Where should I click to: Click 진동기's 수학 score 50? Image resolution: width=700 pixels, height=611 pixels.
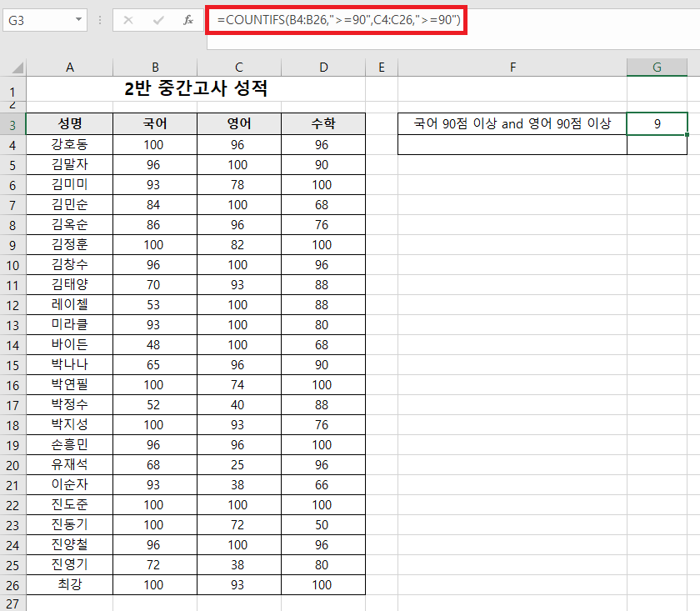(323, 525)
